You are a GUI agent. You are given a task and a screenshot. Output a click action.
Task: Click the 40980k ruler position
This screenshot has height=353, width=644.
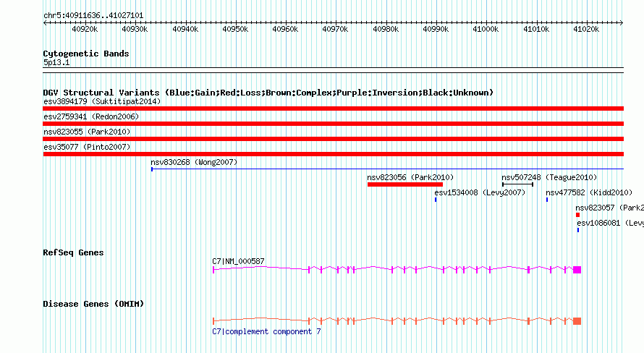386,29
